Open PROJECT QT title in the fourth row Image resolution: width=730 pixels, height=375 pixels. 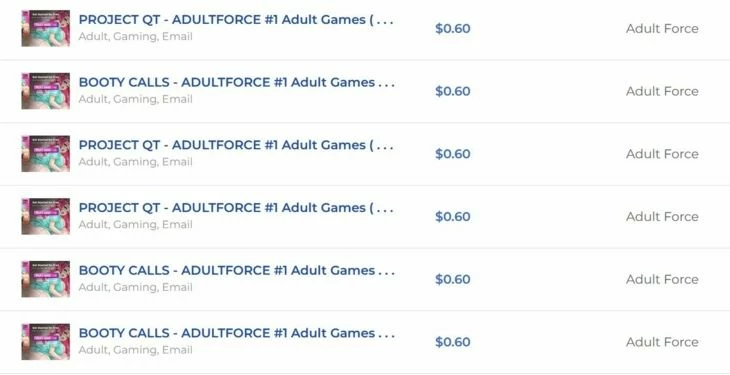(236, 208)
